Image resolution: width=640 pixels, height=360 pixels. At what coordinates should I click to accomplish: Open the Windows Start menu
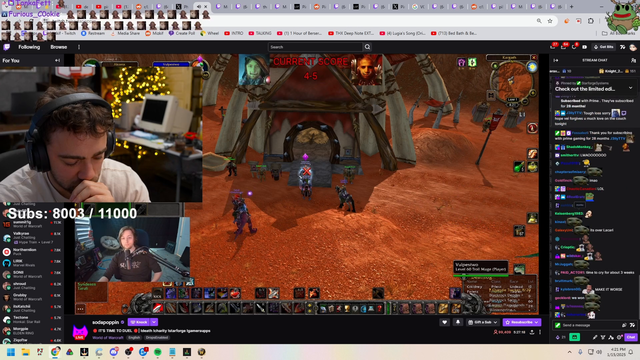[11, 352]
